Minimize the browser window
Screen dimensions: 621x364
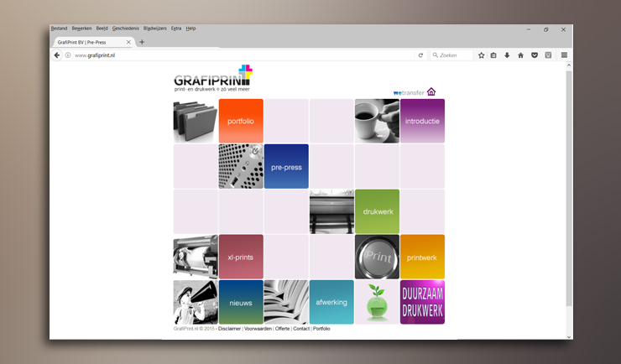[x=529, y=29]
